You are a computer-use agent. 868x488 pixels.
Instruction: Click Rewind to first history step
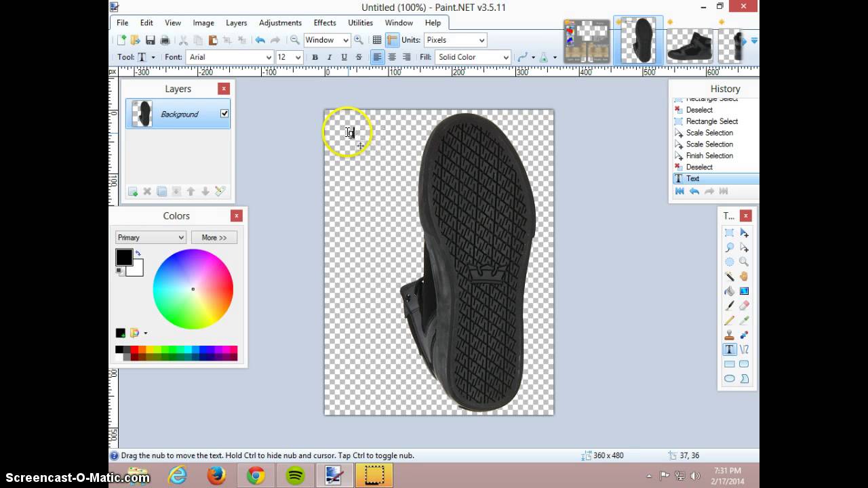[x=679, y=192]
